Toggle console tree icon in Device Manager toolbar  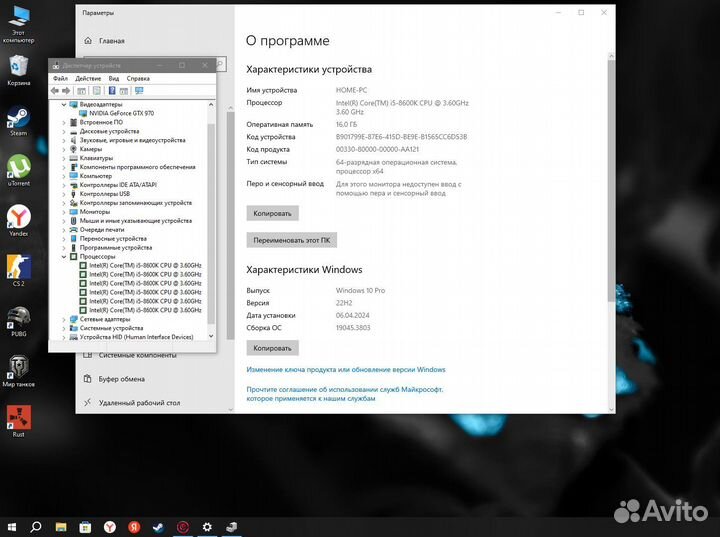(x=81, y=91)
